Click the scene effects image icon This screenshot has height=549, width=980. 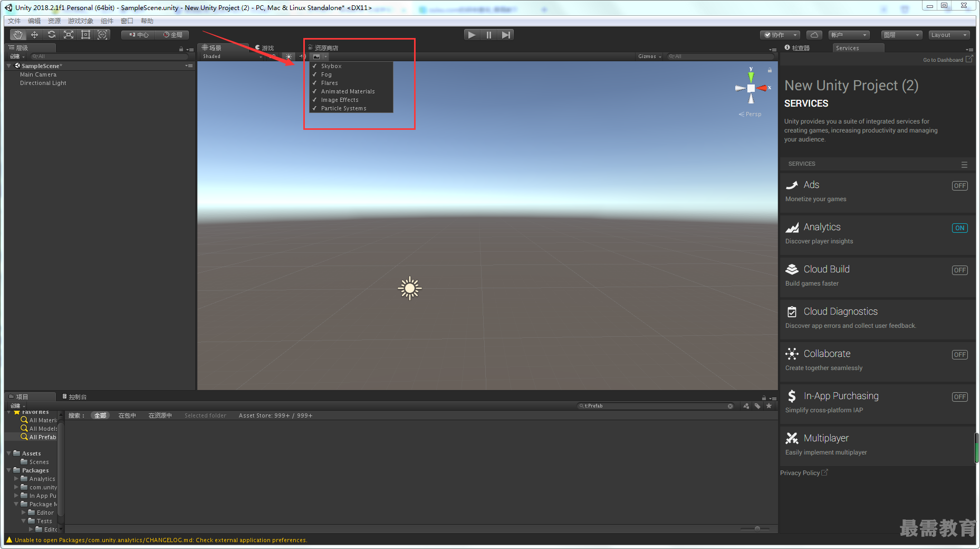(316, 56)
